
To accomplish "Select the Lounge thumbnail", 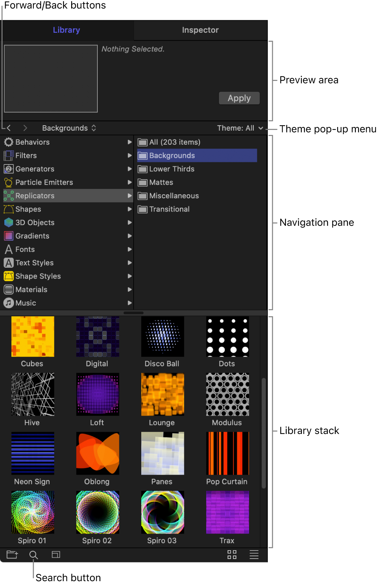I will [162, 394].
